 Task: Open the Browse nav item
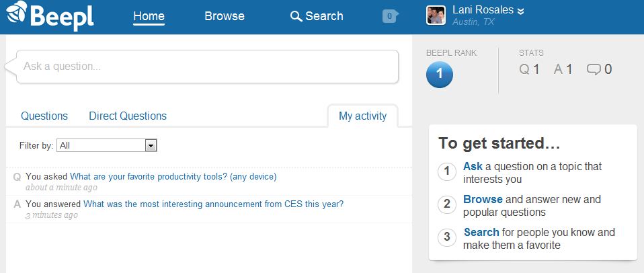click(225, 16)
